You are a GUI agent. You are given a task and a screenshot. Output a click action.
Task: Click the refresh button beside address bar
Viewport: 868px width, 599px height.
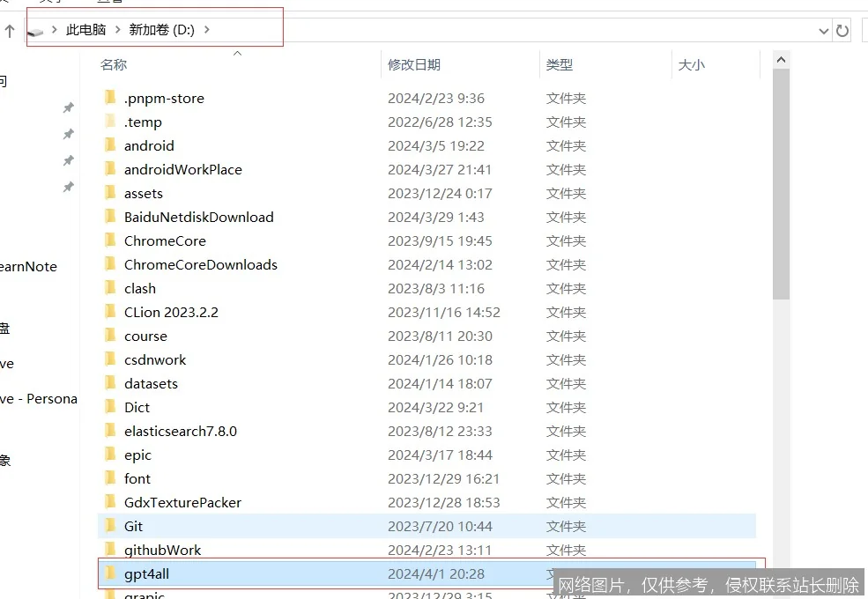tap(842, 31)
